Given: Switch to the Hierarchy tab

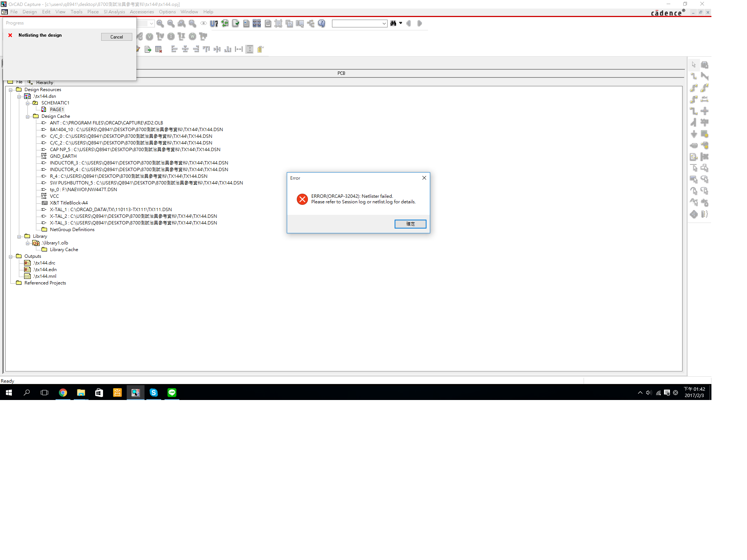Looking at the screenshot, I should (x=44, y=83).
